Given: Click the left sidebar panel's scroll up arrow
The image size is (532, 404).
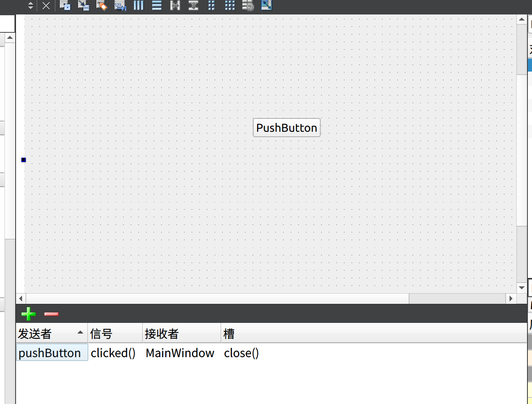Looking at the screenshot, I should tap(10, 38).
